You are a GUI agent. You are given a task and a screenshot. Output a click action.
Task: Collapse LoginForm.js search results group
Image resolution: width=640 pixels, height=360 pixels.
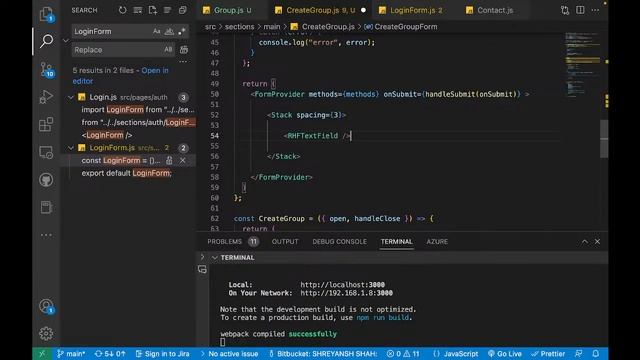[x=71, y=148]
